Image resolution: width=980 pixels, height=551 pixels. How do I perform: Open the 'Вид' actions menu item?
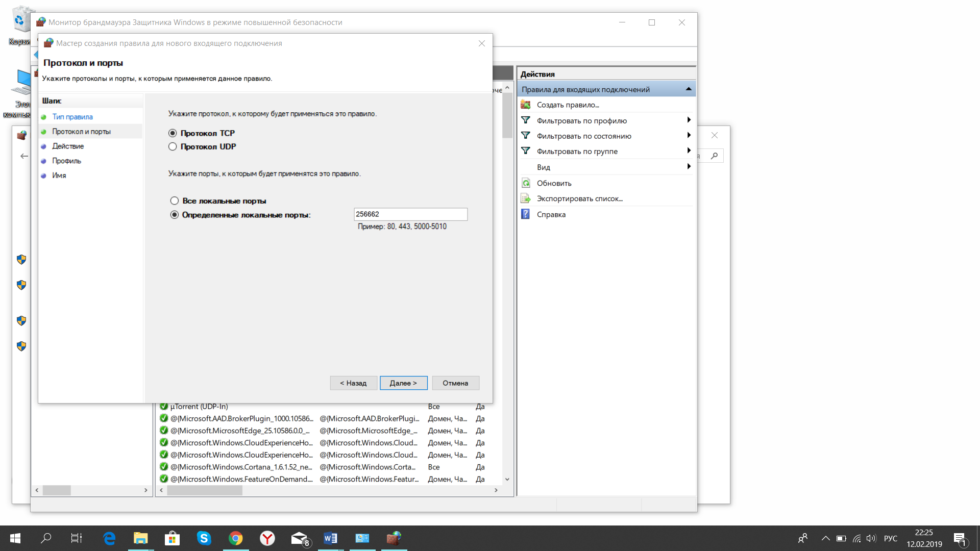coord(543,167)
